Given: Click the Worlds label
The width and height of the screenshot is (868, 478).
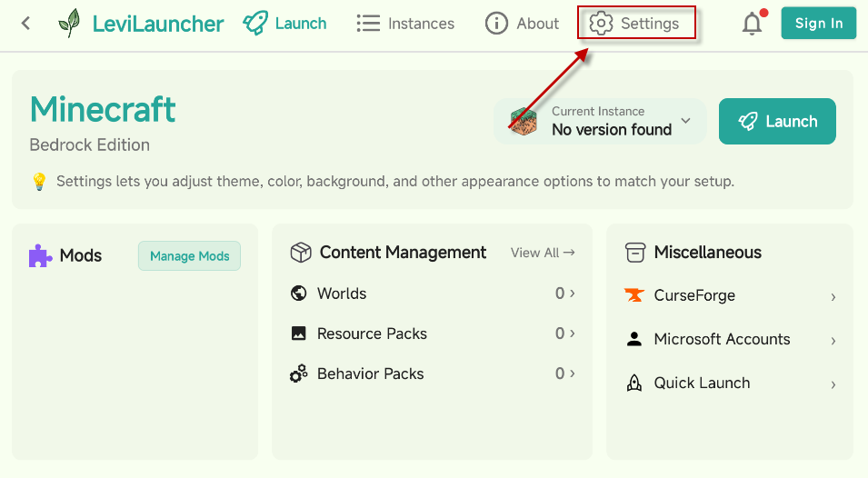Looking at the screenshot, I should 342,294.
